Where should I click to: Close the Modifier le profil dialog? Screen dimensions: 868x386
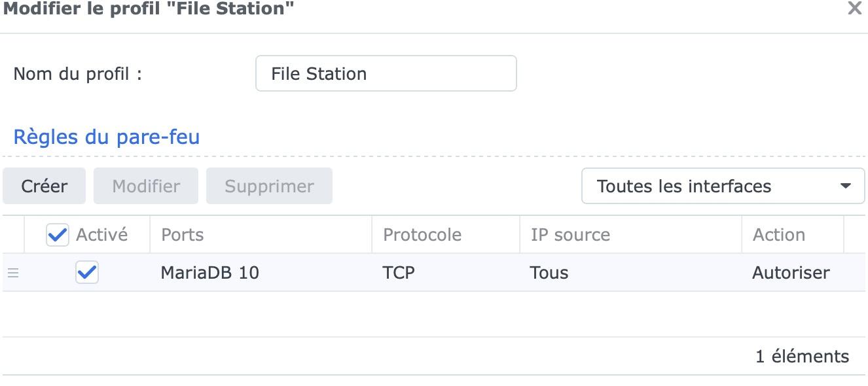854,9
